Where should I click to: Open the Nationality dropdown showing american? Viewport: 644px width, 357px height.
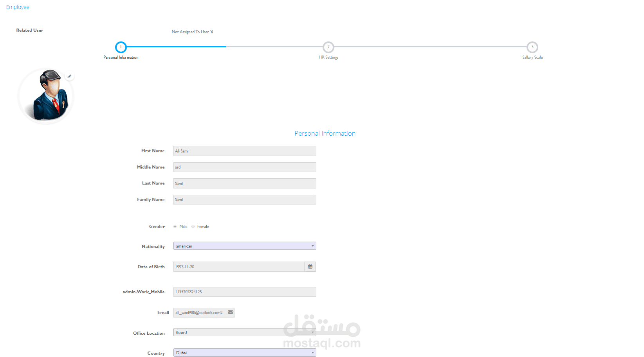245,246
